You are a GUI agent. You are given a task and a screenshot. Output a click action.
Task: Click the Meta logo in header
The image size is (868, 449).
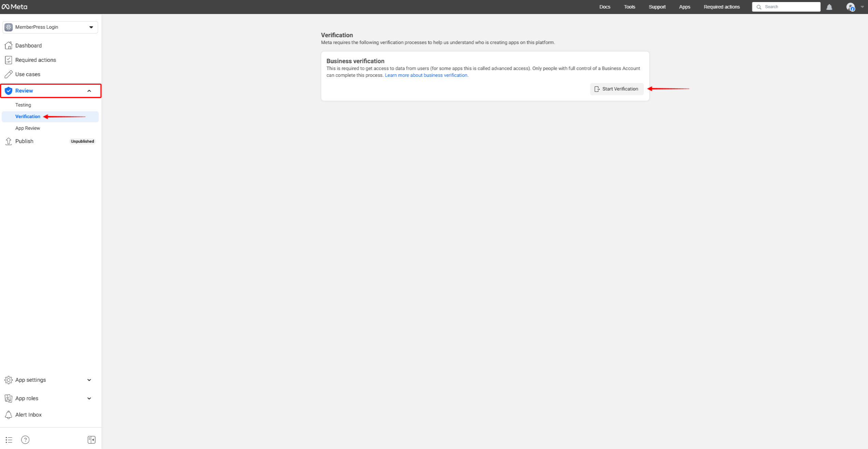click(x=14, y=7)
